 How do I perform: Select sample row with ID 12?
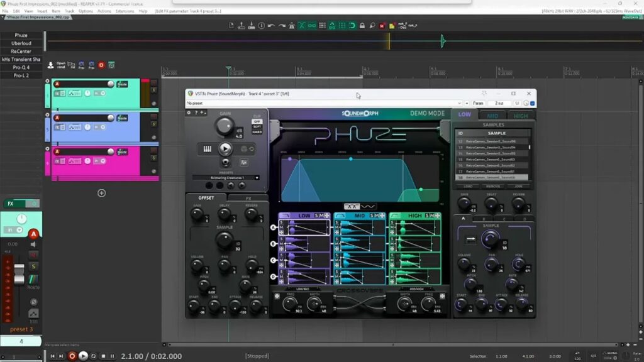tap(492, 141)
